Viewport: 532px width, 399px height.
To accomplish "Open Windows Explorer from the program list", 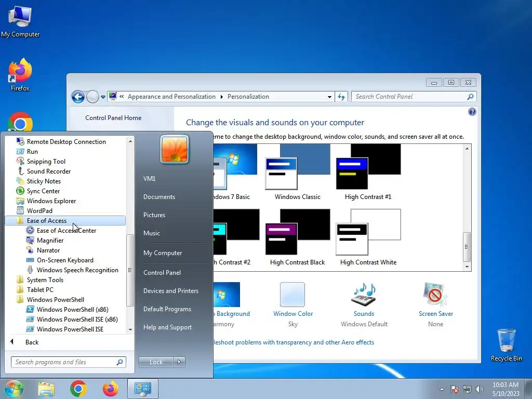I will (x=46, y=201).
